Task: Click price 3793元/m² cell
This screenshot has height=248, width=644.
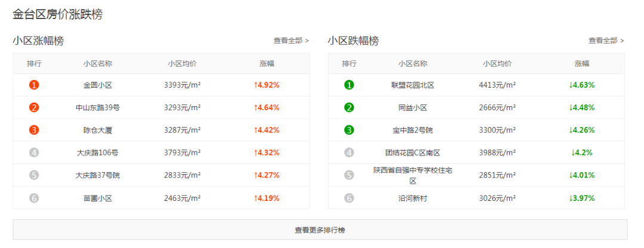Action: pos(182,153)
